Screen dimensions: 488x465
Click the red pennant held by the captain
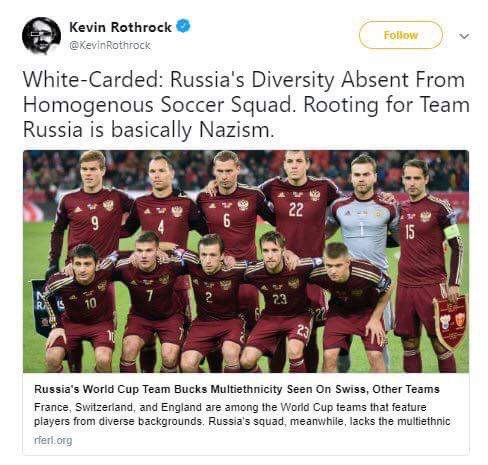coord(450,321)
